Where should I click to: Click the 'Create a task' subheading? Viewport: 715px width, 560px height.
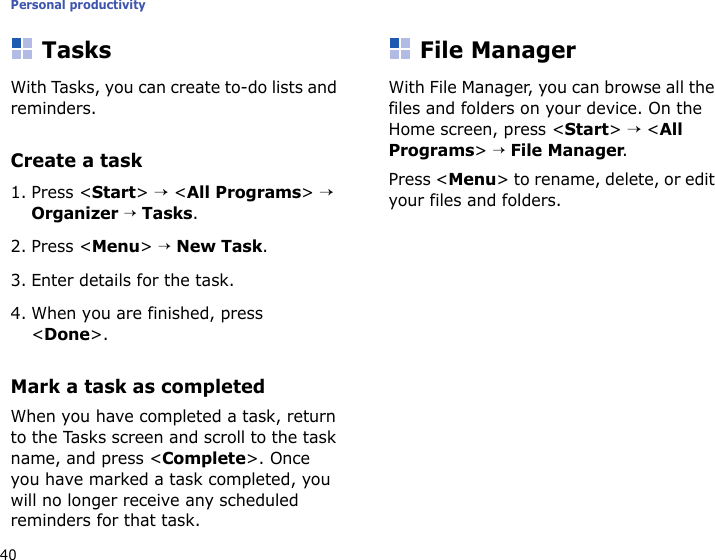coord(76,160)
